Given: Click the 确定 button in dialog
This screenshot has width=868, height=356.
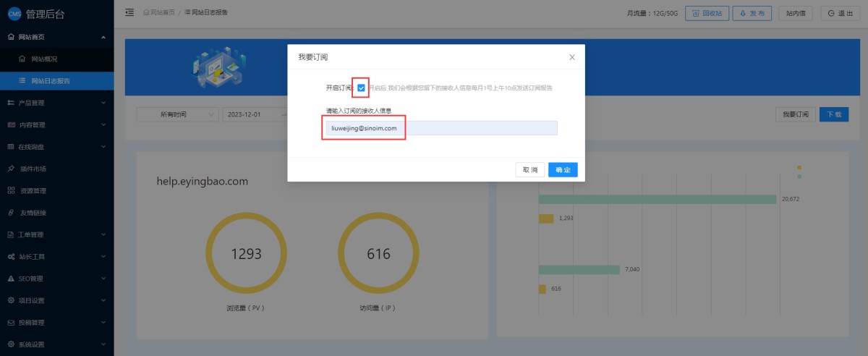Looking at the screenshot, I should coord(563,169).
